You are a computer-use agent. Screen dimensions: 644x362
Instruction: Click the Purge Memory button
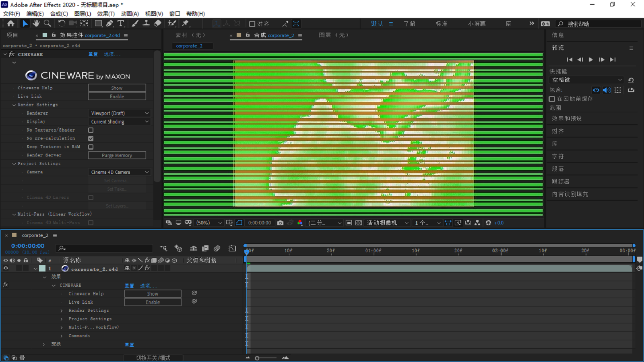(x=117, y=155)
